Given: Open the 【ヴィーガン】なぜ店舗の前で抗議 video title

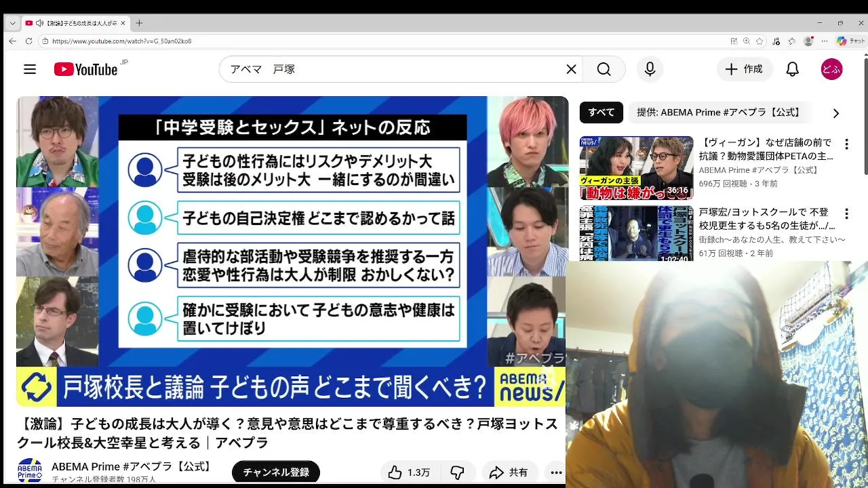Looking at the screenshot, I should [x=766, y=149].
